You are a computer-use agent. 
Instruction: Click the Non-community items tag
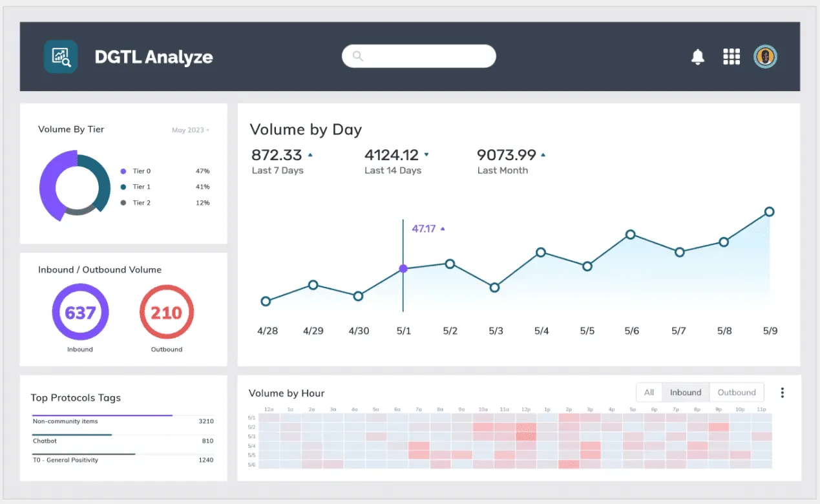[65, 421]
